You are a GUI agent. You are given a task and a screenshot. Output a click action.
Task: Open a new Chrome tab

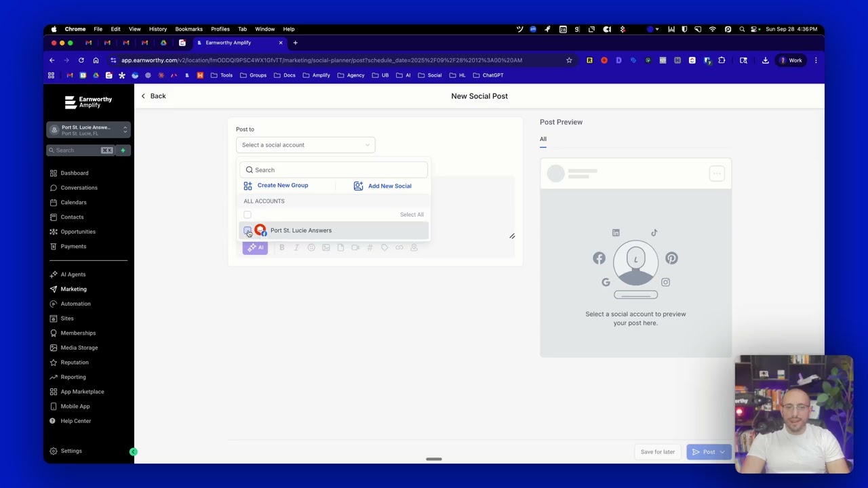pyautogui.click(x=295, y=43)
